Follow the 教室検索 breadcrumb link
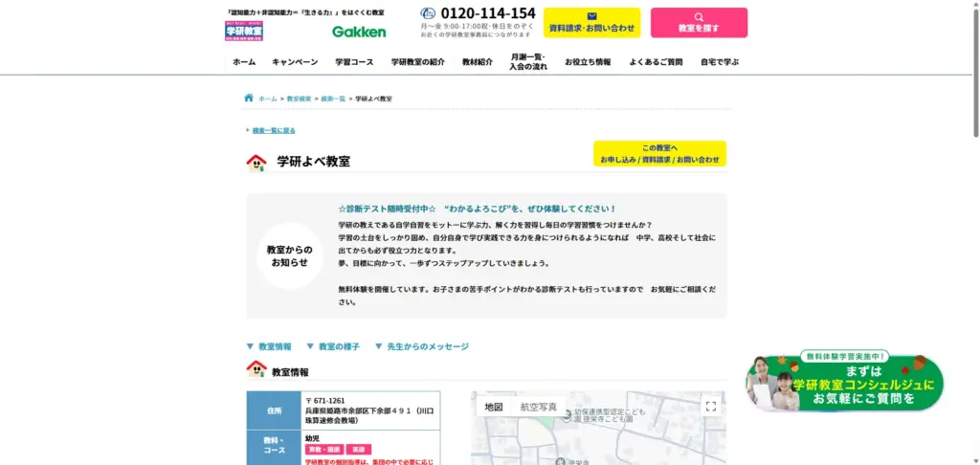Screen dimensions: 980x465 pos(299,99)
